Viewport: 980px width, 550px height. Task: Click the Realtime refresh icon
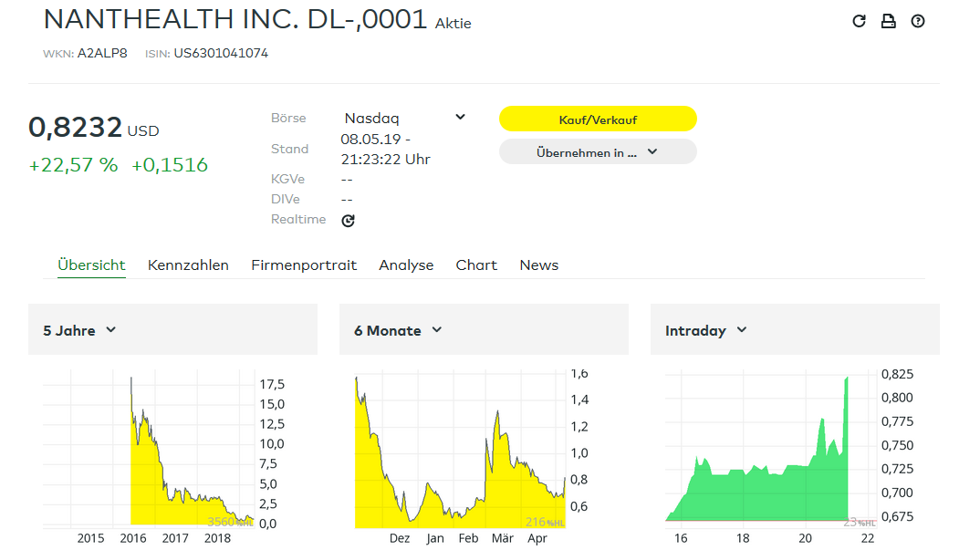coord(347,220)
